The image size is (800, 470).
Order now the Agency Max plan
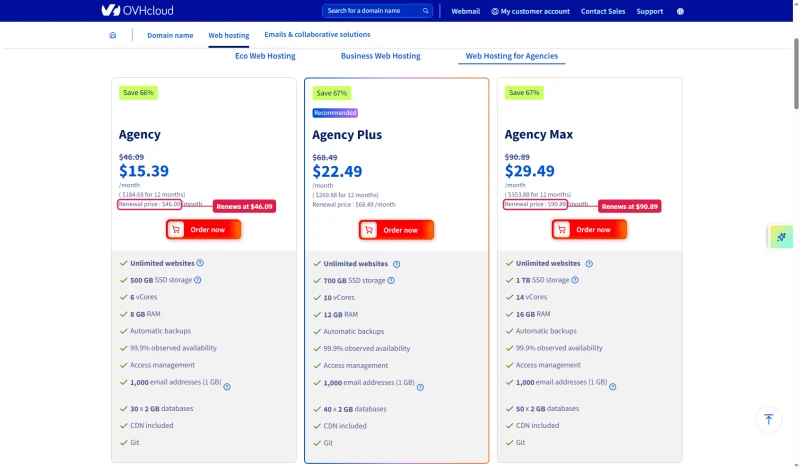(589, 229)
